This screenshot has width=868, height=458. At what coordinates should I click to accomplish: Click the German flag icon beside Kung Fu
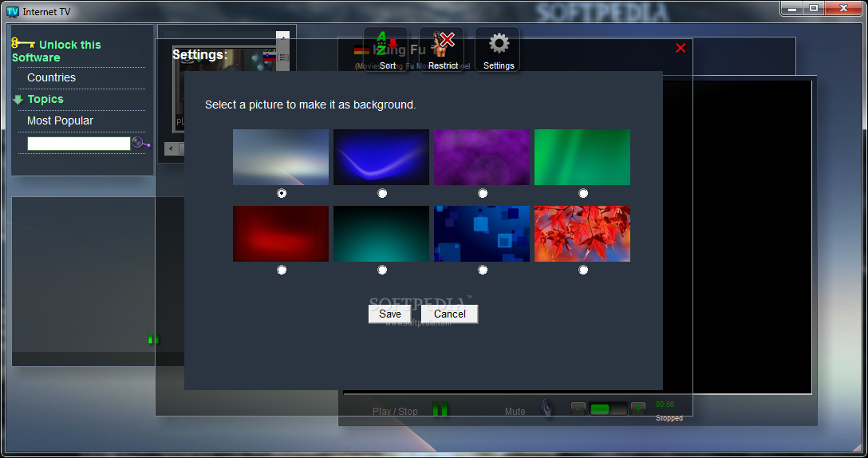(x=361, y=49)
